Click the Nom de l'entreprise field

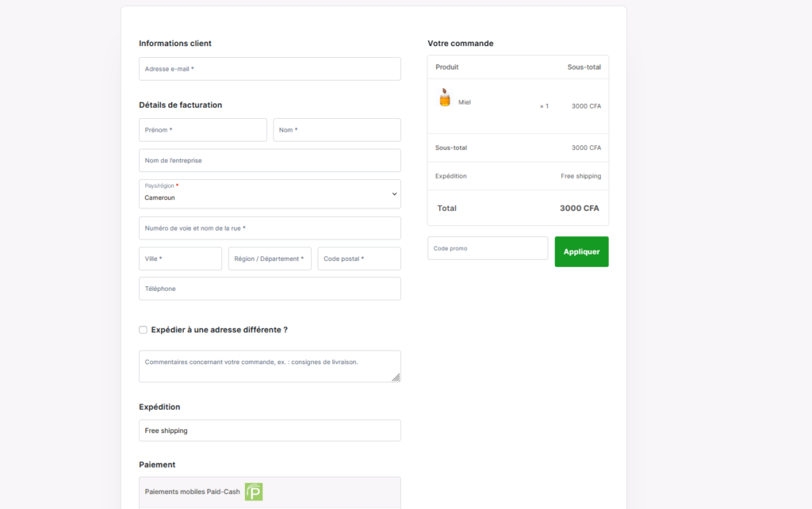click(270, 160)
